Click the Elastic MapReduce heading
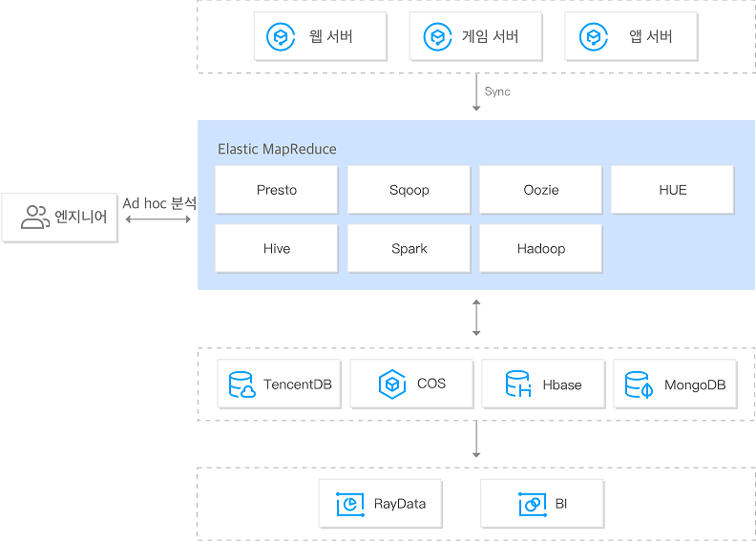Viewport: 756px width, 541px height. pos(277,149)
